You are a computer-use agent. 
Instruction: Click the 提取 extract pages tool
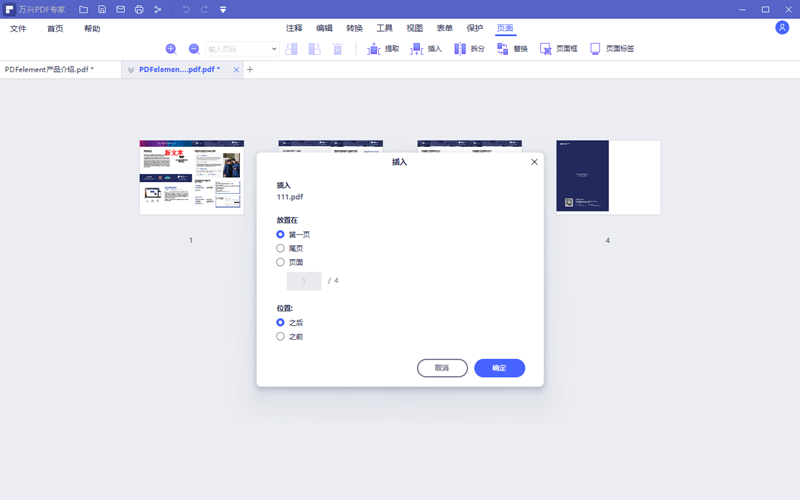tap(382, 49)
